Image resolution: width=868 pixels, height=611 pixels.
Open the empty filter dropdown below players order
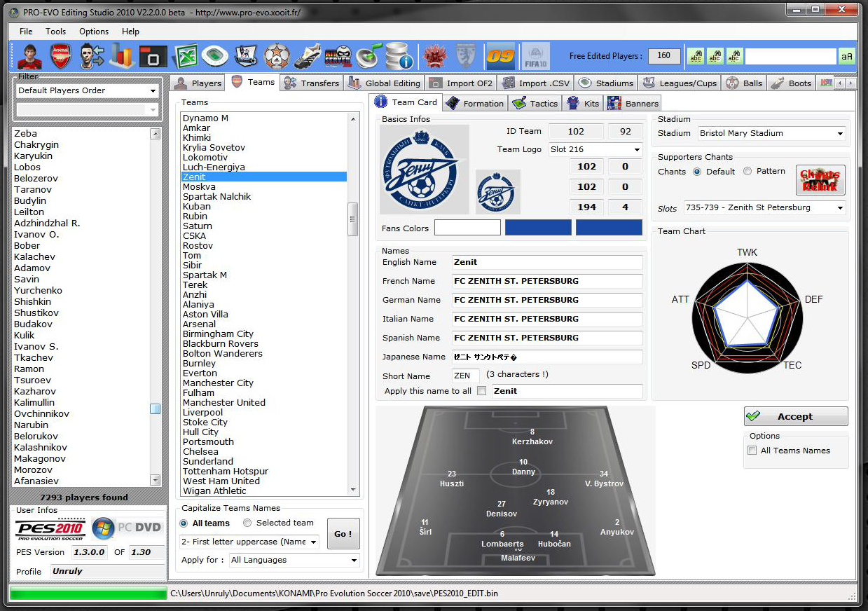click(87, 109)
